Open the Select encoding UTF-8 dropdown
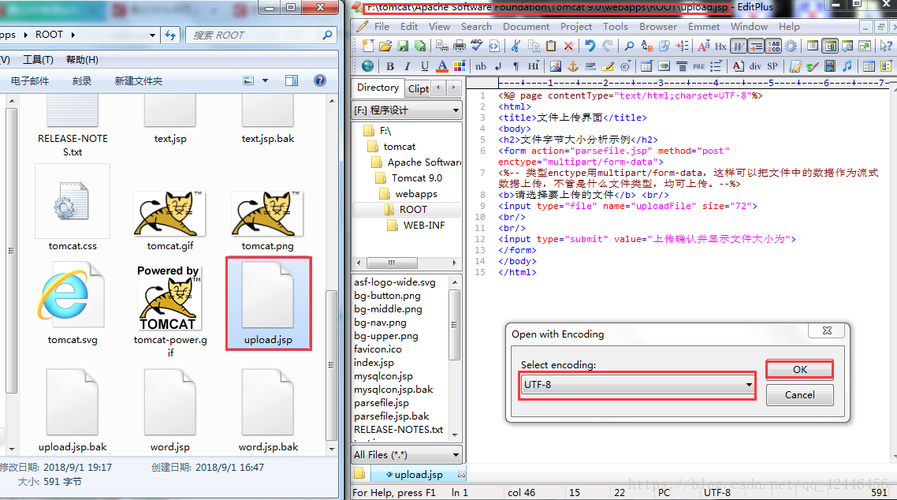The image size is (897, 500). point(747,384)
